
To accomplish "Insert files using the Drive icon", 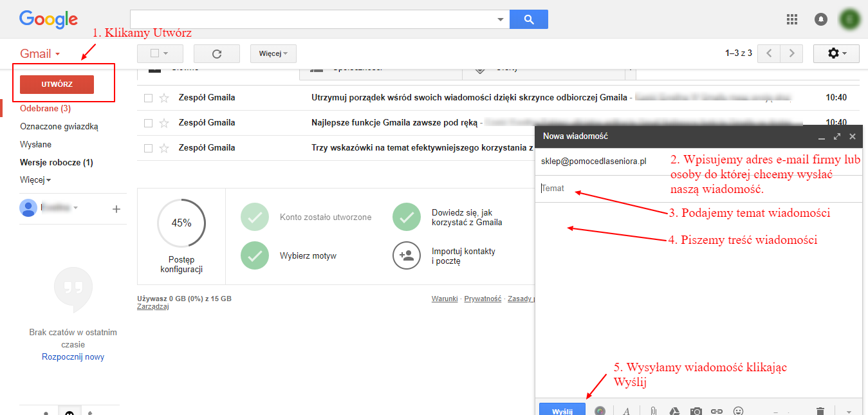I will 674,411.
